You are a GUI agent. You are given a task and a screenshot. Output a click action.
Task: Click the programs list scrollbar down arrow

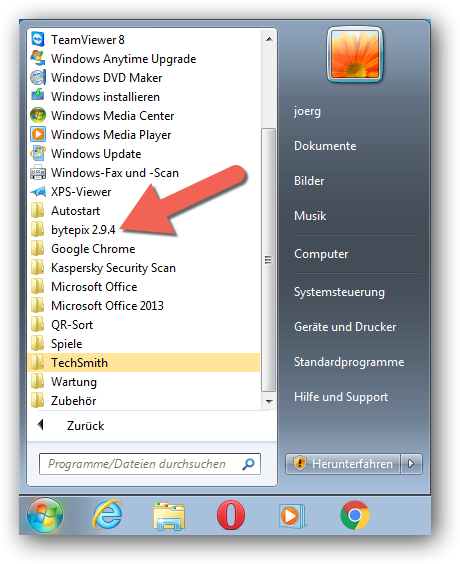pos(269,401)
